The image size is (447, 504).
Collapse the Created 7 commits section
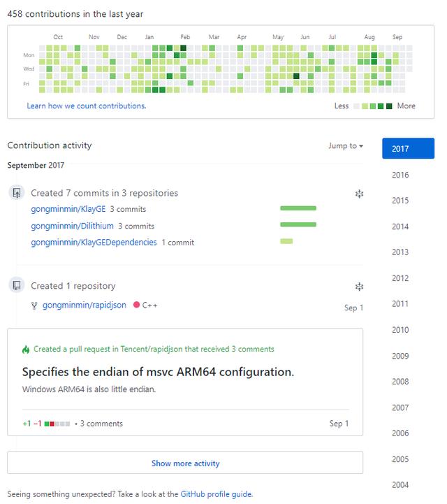359,194
